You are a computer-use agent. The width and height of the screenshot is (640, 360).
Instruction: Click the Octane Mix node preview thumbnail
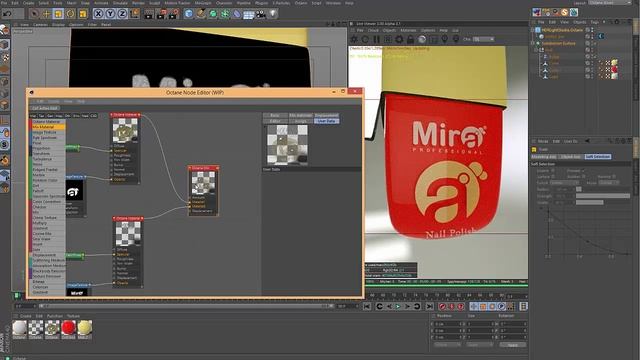[203, 183]
